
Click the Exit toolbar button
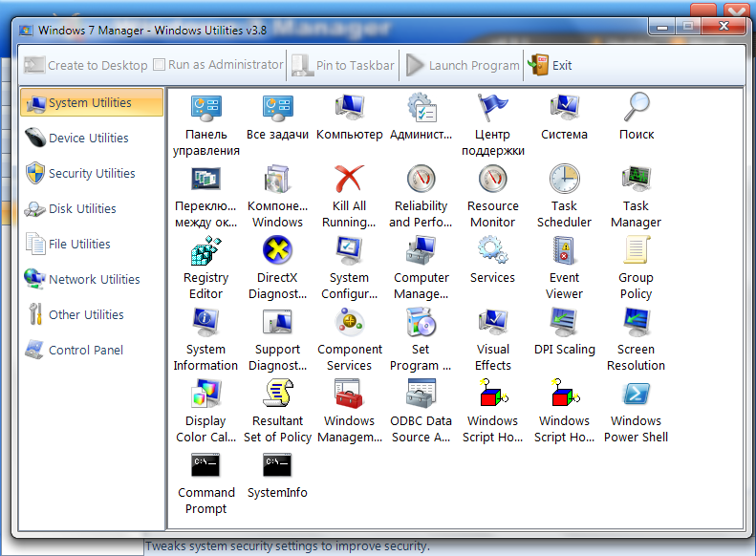pos(551,65)
